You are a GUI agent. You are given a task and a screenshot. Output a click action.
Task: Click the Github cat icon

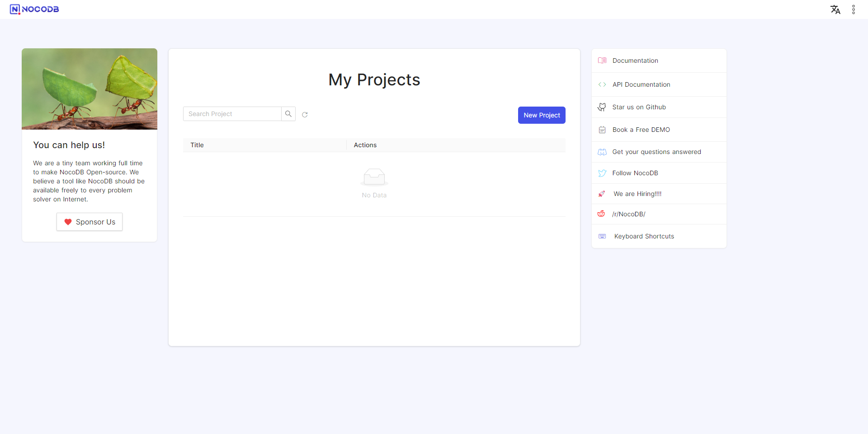(x=602, y=107)
